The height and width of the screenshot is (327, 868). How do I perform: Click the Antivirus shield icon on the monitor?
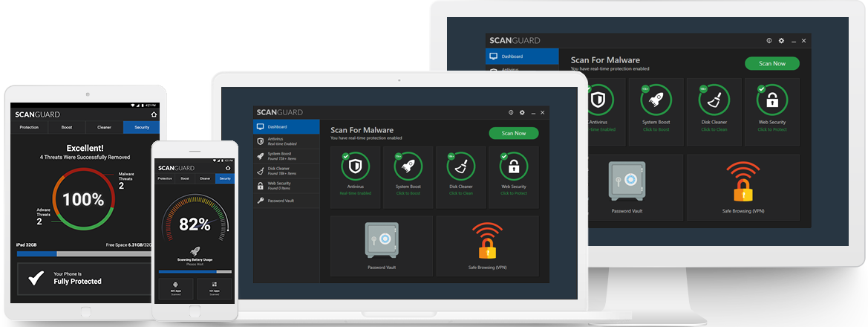click(597, 100)
